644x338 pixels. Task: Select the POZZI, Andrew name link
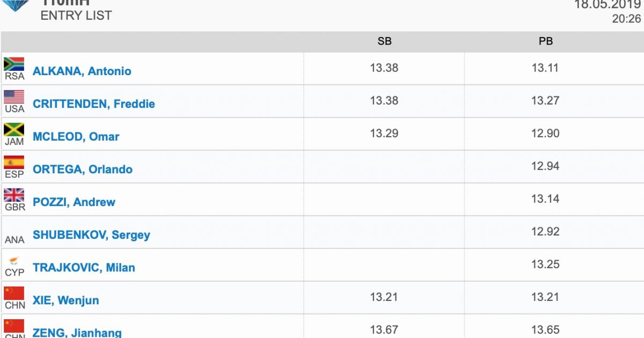click(x=74, y=202)
